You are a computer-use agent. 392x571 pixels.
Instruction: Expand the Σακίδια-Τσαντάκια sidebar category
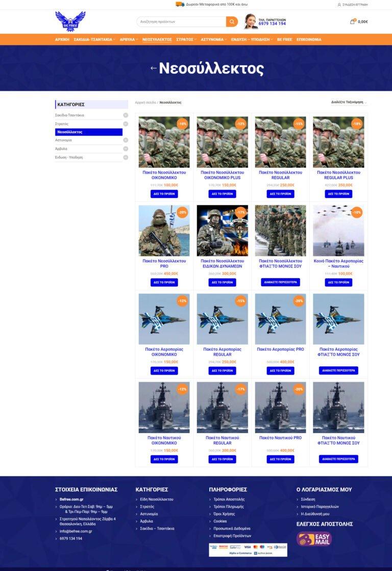(x=126, y=115)
